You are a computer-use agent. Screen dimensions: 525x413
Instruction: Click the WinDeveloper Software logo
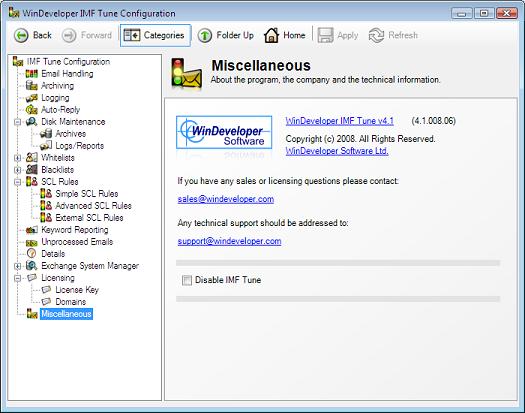(x=224, y=132)
